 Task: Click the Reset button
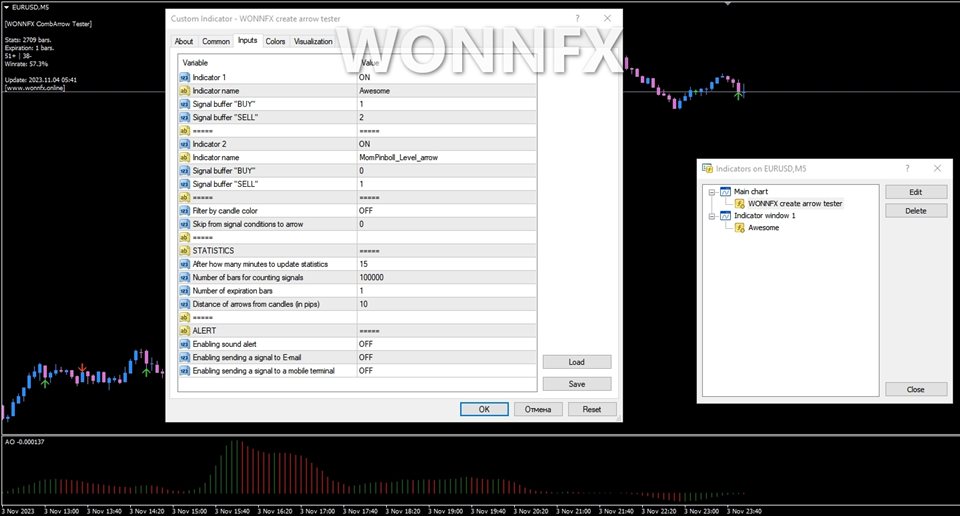(x=591, y=409)
